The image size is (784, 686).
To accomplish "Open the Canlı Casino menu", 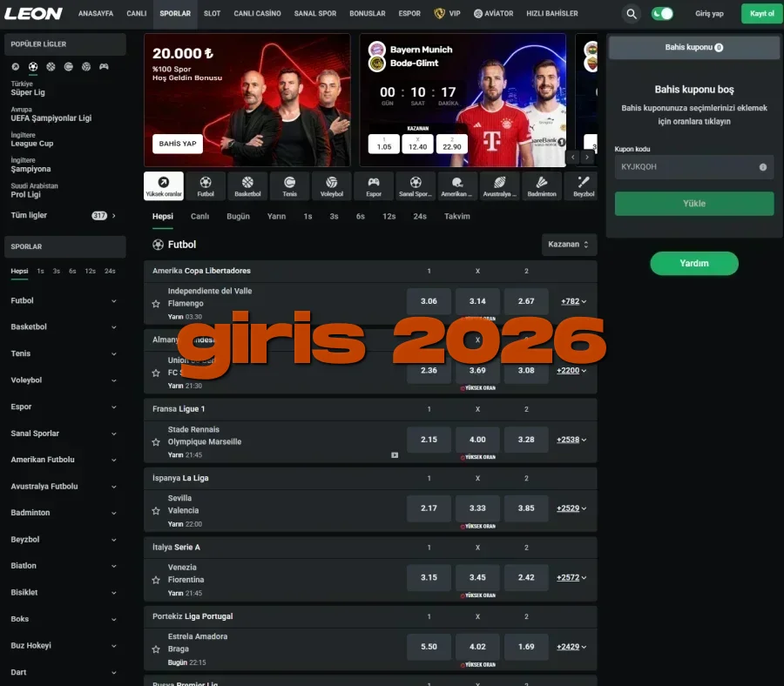I will point(258,13).
